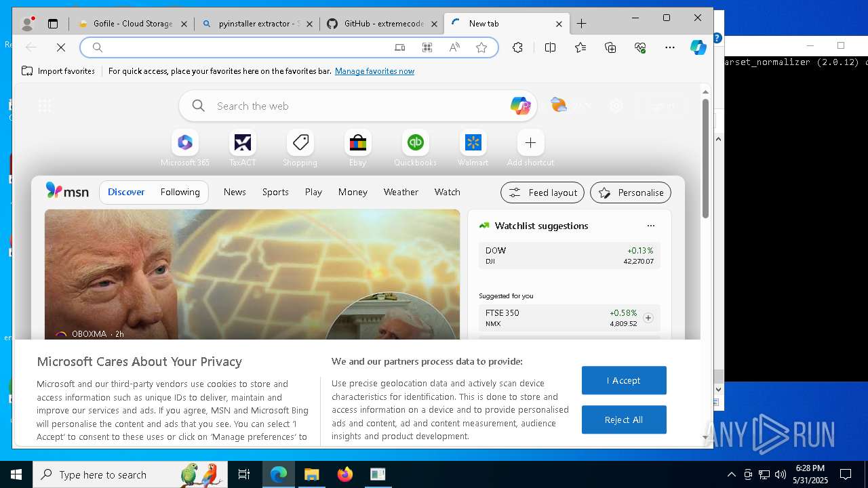Open page settings gear icon
The height and width of the screenshot is (488, 868).
[616, 106]
